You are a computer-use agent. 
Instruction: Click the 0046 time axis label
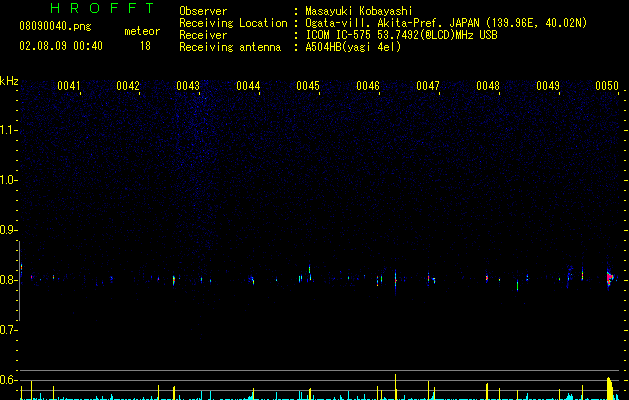pyautogui.click(x=368, y=86)
